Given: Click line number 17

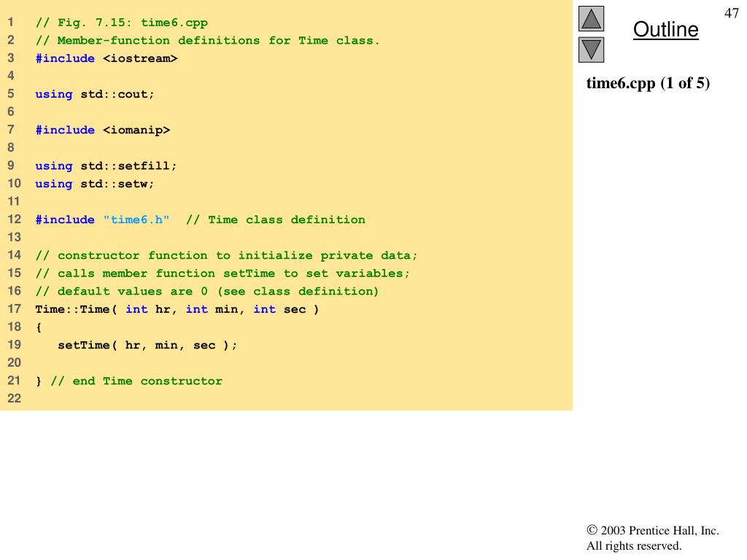Looking at the screenshot, I should (15, 309).
